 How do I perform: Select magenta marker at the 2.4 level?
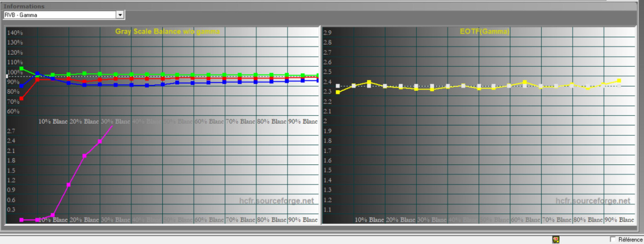tap(100, 142)
